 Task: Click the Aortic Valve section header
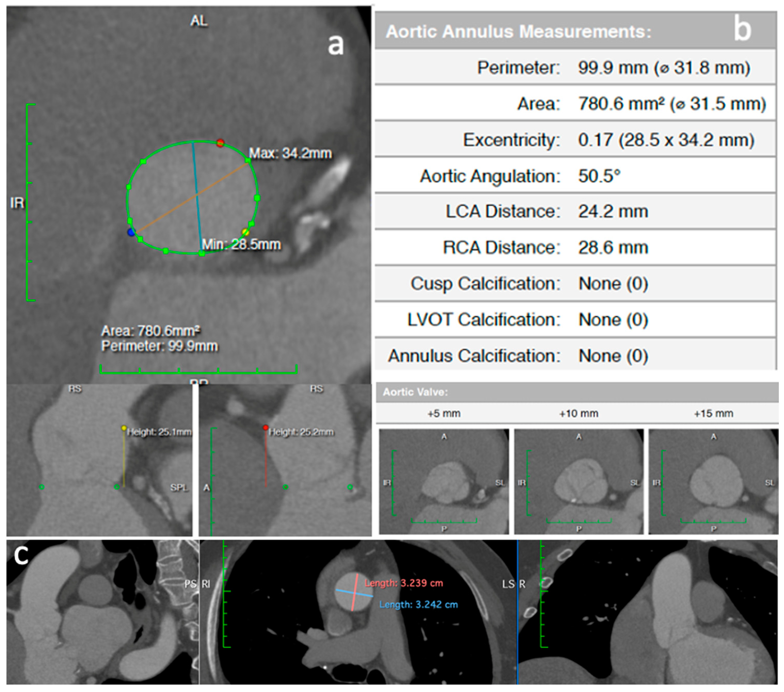(415, 392)
